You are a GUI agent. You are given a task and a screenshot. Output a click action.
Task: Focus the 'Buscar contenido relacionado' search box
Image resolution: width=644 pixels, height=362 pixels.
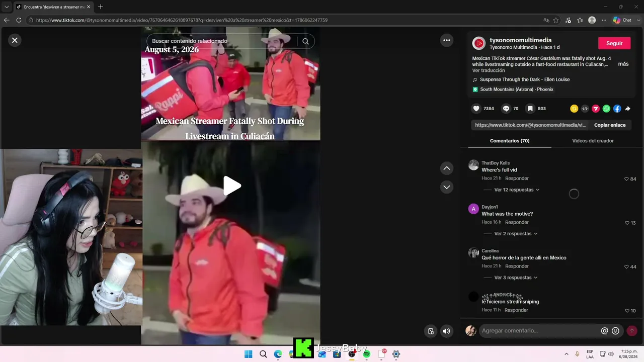coord(230,41)
